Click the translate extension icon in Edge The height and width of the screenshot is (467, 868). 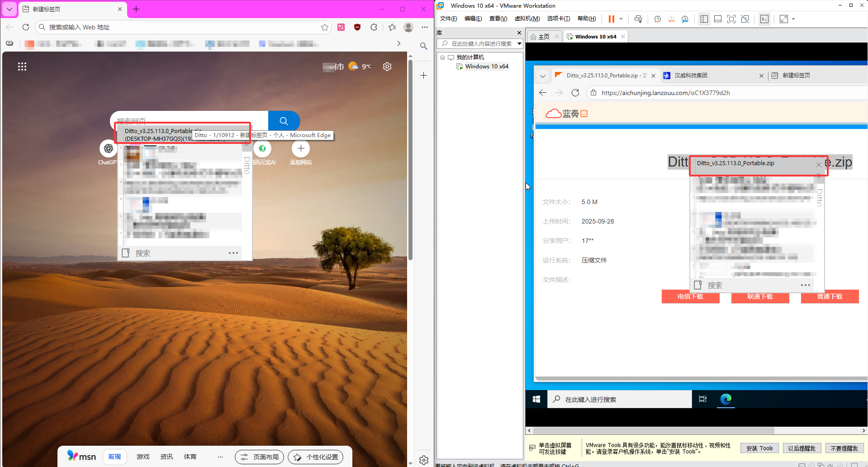[x=341, y=27]
